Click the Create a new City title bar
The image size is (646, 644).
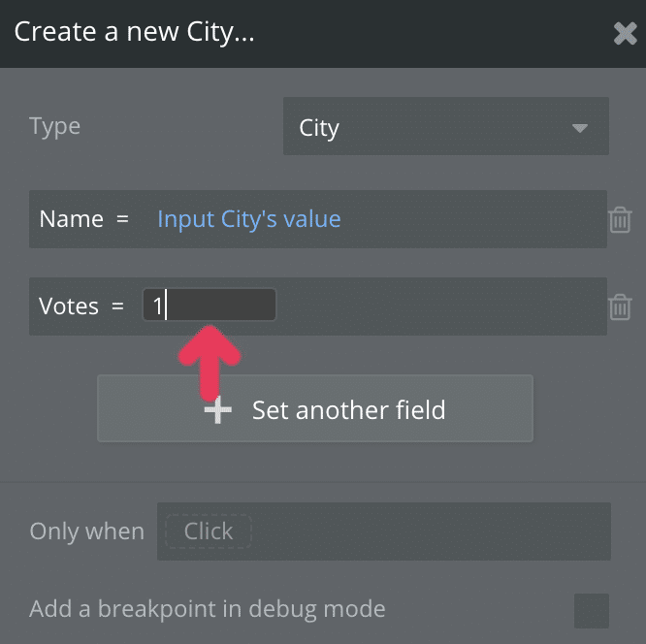click(320, 33)
